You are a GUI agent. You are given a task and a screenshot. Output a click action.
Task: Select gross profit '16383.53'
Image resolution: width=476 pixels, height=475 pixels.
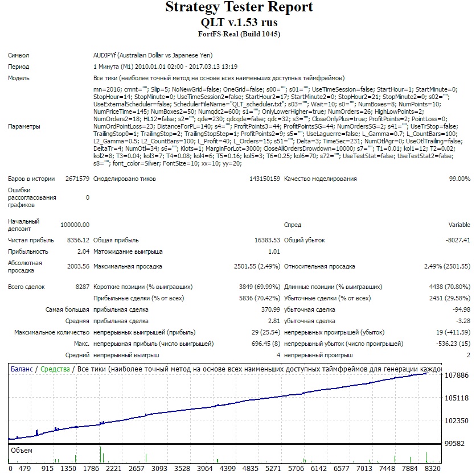coord(267,240)
